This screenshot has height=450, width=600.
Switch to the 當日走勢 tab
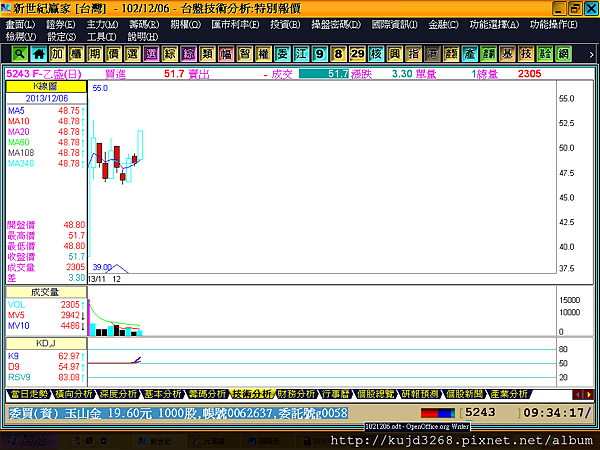(x=29, y=394)
